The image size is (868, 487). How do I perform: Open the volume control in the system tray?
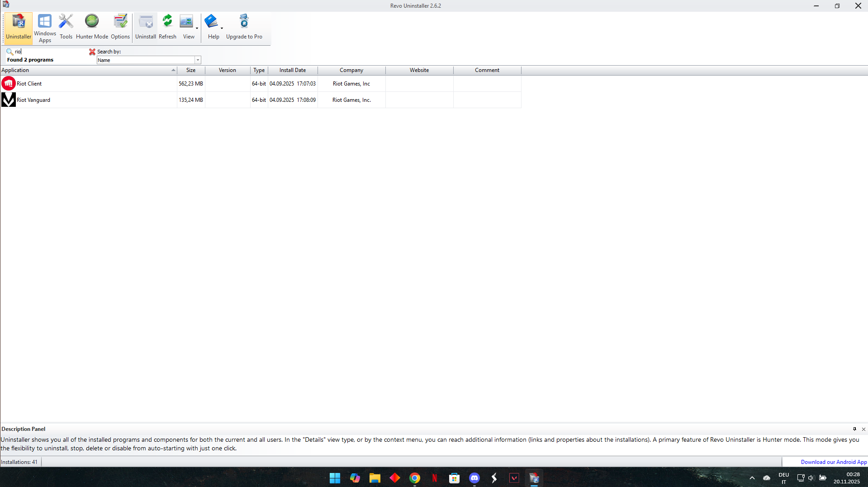click(x=811, y=478)
